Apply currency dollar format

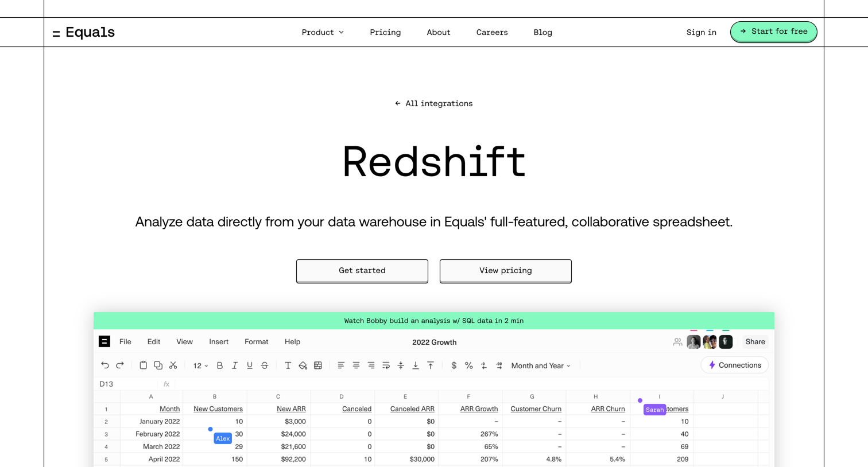click(x=454, y=365)
